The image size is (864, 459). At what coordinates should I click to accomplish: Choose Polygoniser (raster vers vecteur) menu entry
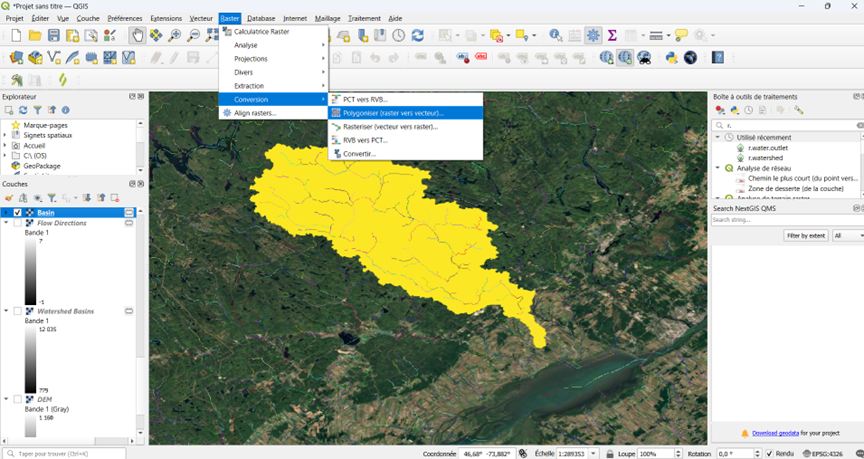[x=393, y=113]
